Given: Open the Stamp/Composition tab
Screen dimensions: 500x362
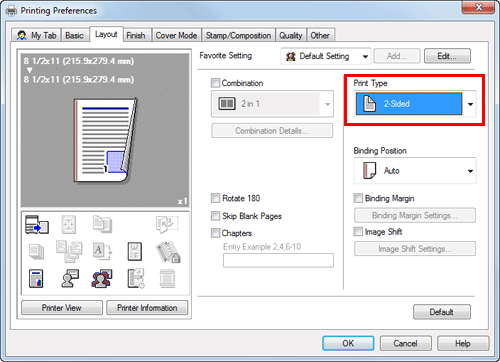Looking at the screenshot, I should coord(238,35).
